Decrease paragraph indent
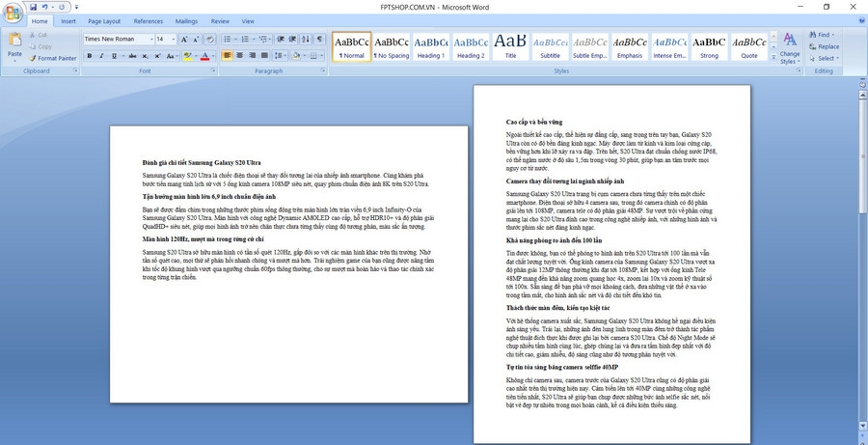The width and height of the screenshot is (868, 445). (x=280, y=40)
